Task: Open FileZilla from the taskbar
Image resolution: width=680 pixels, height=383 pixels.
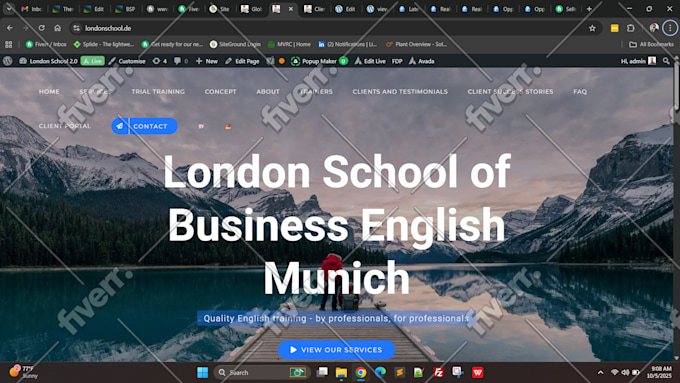Action: coord(438,372)
